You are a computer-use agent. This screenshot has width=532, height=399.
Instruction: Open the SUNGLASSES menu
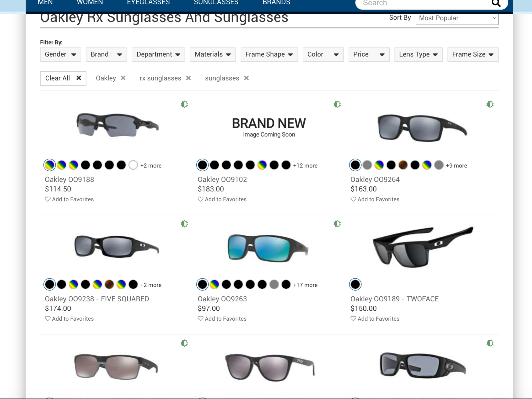(216, 2)
